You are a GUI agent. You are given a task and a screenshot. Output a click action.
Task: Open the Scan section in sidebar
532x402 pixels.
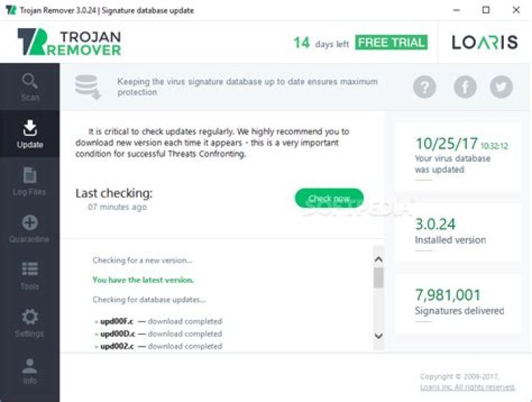point(30,86)
